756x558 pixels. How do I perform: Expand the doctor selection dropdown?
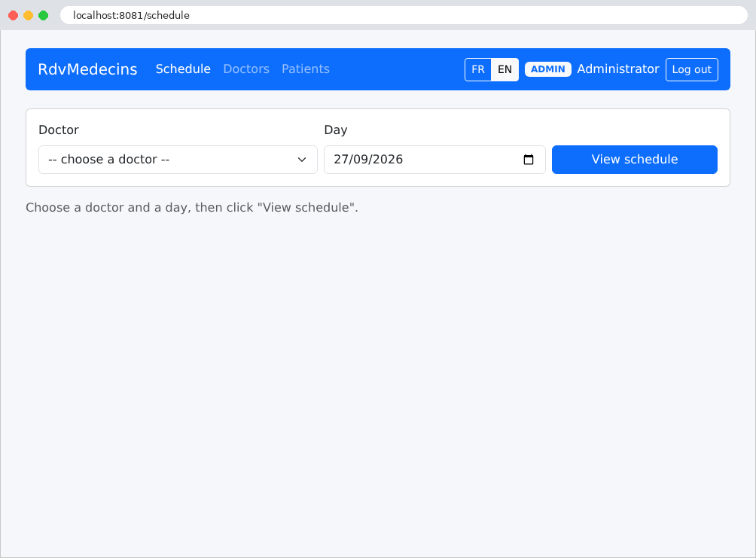pyautogui.click(x=178, y=160)
